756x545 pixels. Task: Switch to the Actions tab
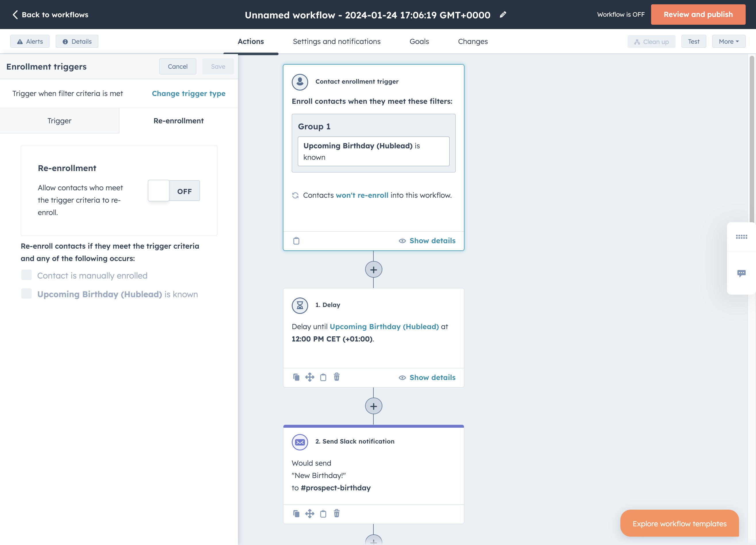[x=251, y=41]
